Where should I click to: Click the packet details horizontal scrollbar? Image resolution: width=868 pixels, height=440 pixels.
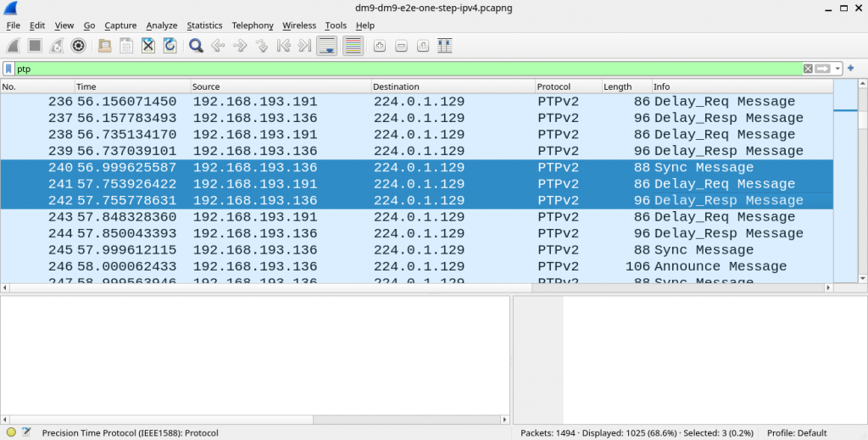pyautogui.click(x=254, y=420)
